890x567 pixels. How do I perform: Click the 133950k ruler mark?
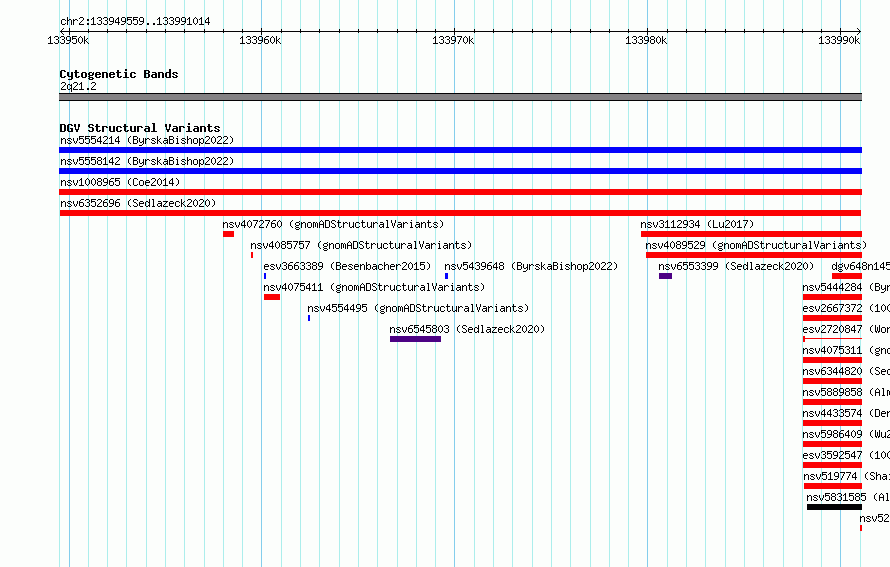click(68, 40)
